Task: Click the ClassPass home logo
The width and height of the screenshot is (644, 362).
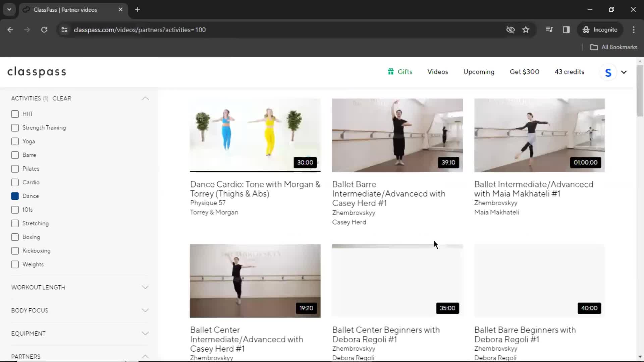Action: tap(36, 72)
